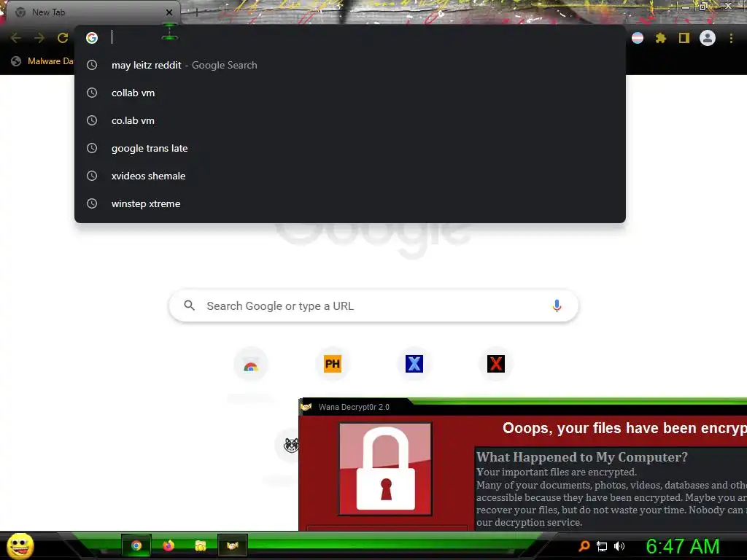Start voice search with the microphone icon
Screen dimensions: 747x560
[557, 306]
